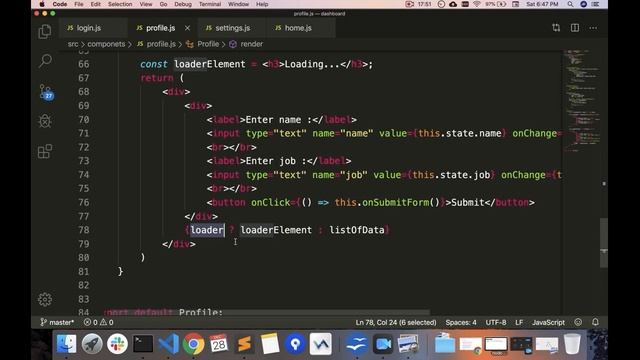Viewport: 640px width, 360px height.
Task: Open the Notes app in dock
Action: point(270,344)
